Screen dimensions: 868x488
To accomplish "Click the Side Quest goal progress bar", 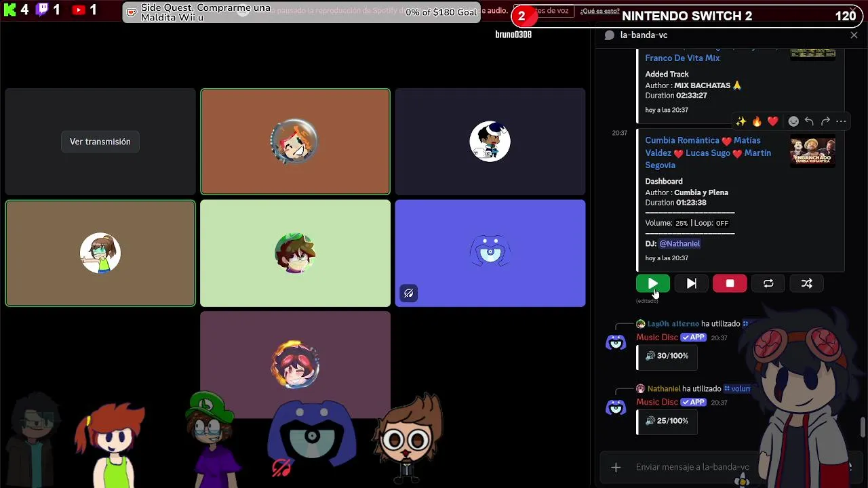I will coord(301,12).
